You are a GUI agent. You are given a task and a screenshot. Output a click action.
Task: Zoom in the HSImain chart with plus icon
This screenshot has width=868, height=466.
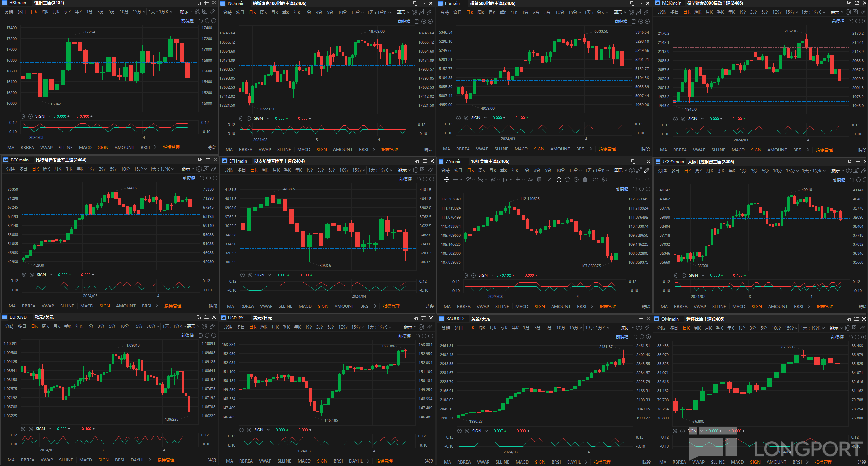214,21
